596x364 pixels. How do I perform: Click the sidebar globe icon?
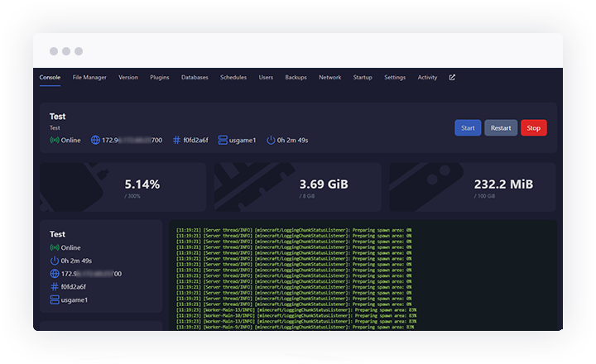(x=55, y=274)
